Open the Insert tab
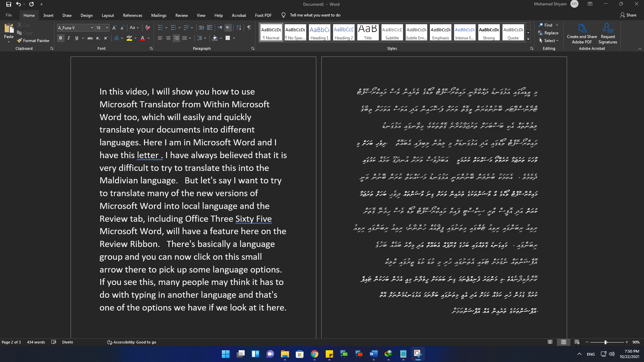644x362 pixels. 48,15
